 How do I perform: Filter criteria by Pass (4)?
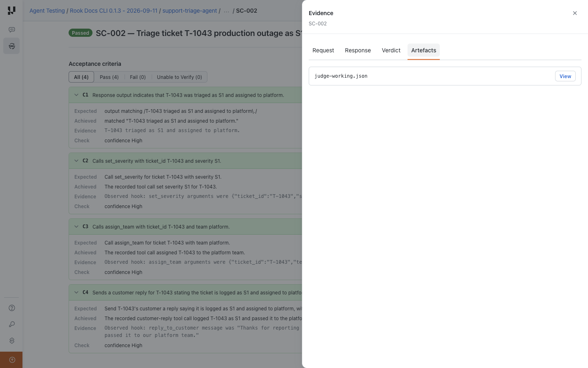coord(109,77)
